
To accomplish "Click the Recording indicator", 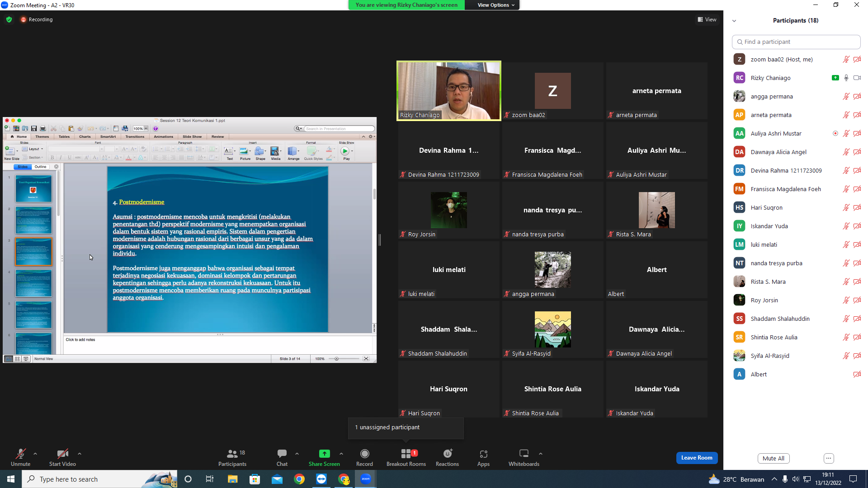I will [37, 19].
